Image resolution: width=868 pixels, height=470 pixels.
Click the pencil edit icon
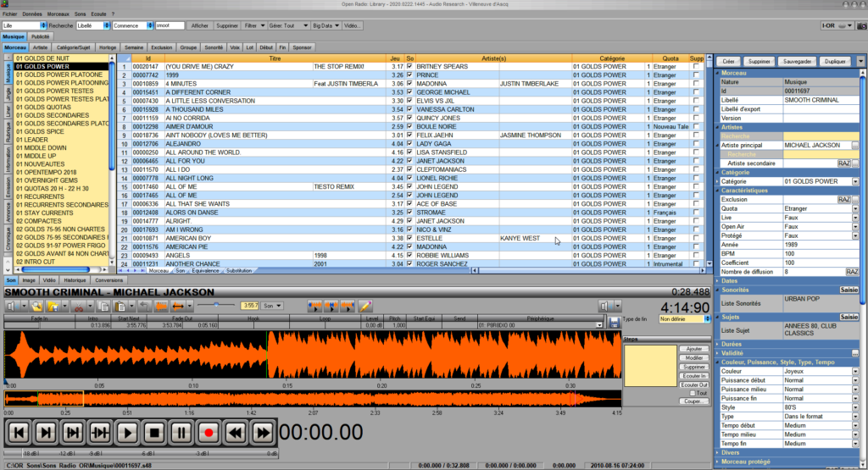[x=365, y=305]
